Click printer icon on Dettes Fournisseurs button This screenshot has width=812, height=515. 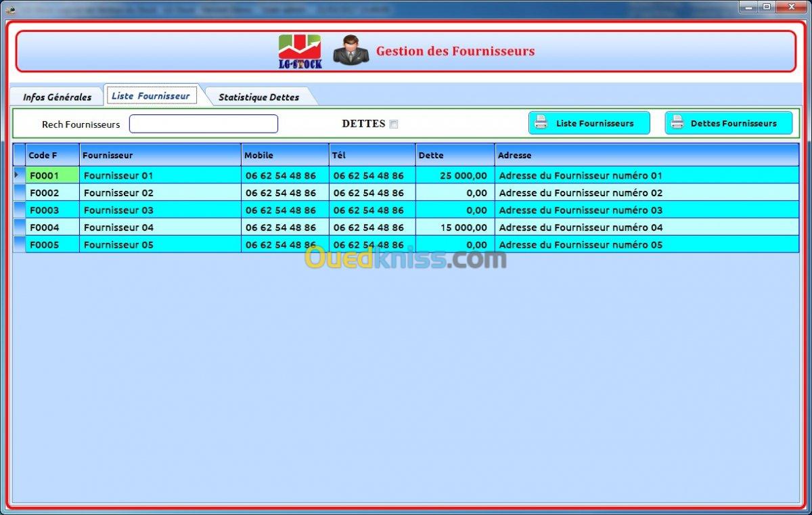(677, 122)
